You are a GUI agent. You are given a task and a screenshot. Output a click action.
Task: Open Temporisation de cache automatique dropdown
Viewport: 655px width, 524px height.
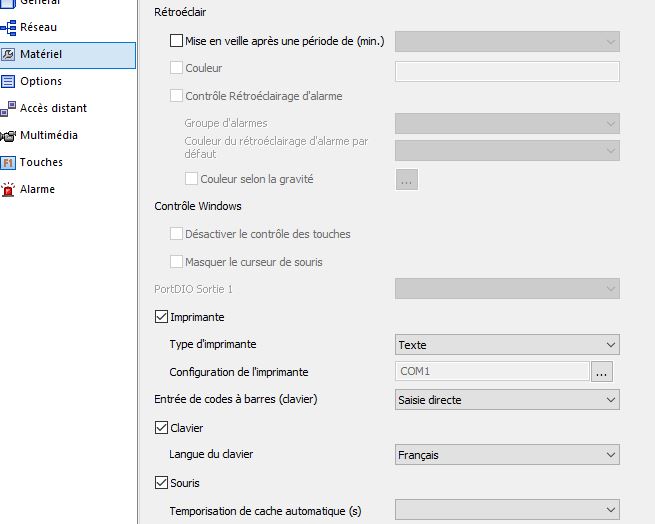tap(507, 511)
